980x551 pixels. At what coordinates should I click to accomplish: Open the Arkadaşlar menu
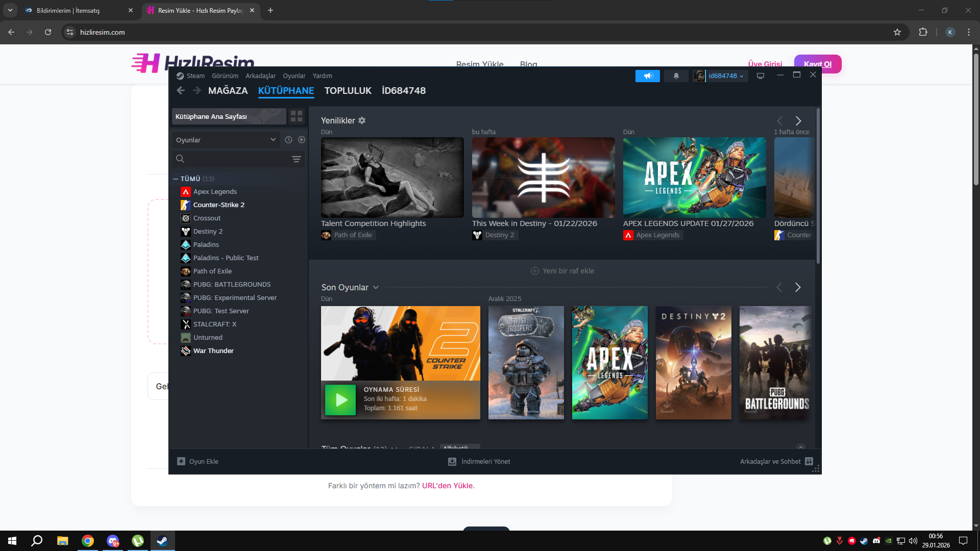pos(261,76)
